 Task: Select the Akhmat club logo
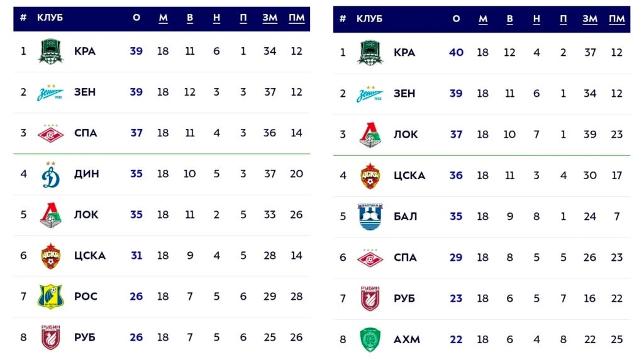(370, 339)
